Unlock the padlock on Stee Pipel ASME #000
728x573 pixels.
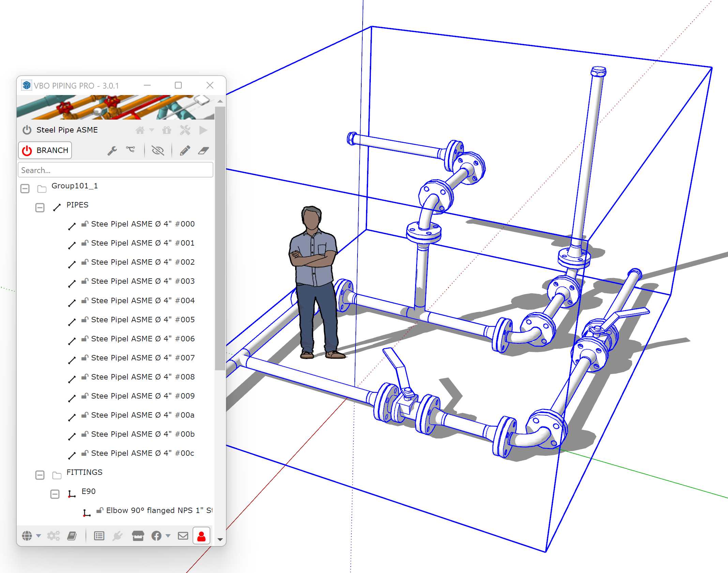(x=85, y=224)
